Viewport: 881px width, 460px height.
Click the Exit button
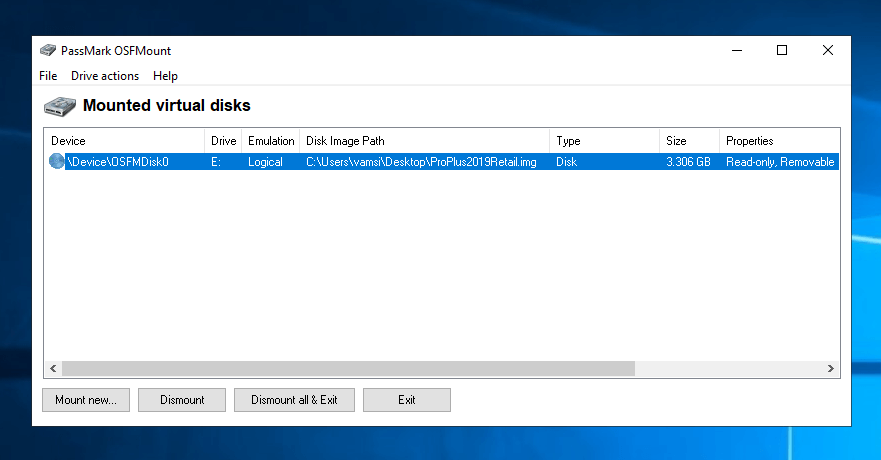[407, 400]
